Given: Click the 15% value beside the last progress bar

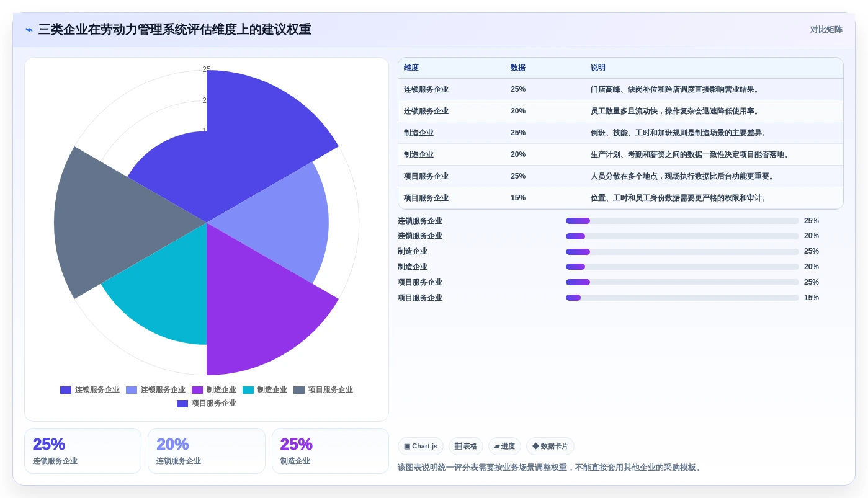Looking at the screenshot, I should pos(812,298).
